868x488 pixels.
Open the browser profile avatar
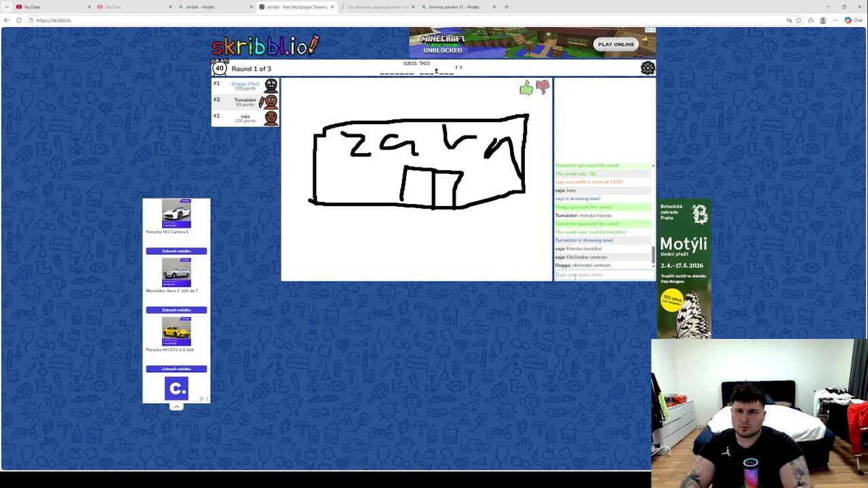(x=823, y=20)
